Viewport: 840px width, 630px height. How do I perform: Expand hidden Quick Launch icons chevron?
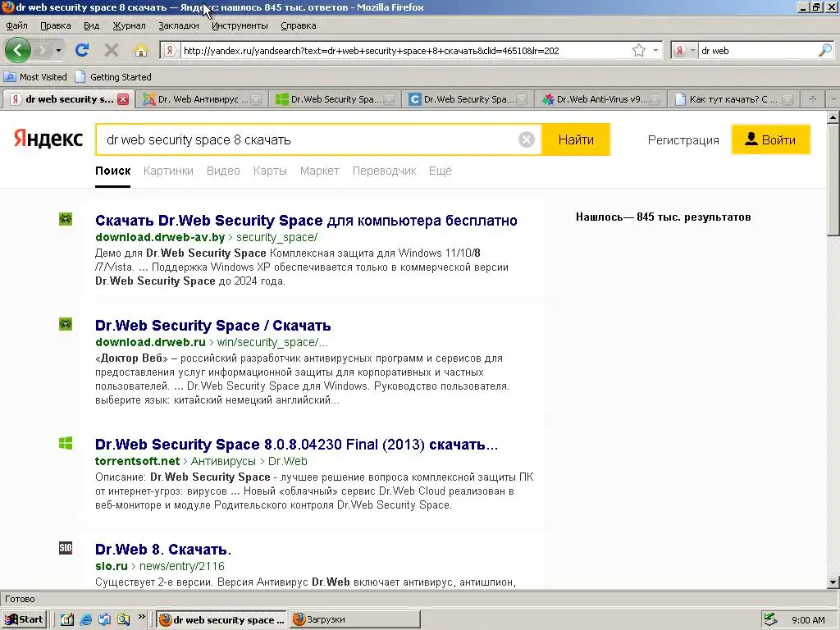click(x=141, y=617)
